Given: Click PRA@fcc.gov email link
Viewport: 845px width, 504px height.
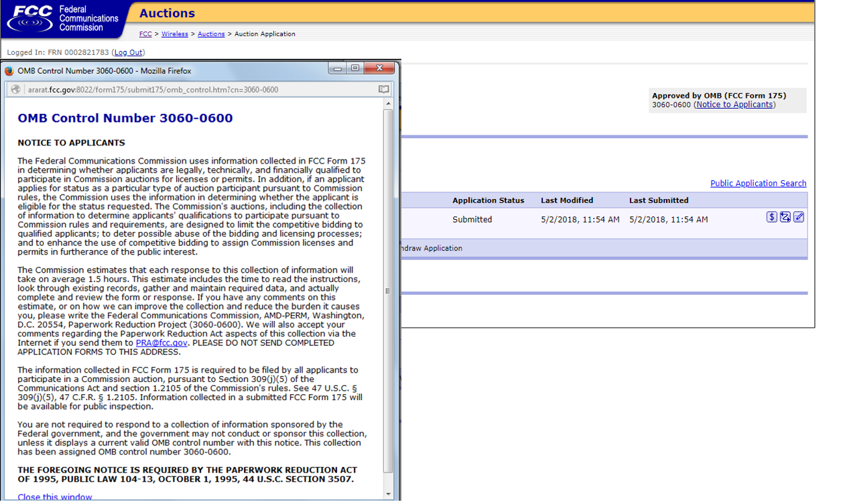Looking at the screenshot, I should (x=162, y=343).
